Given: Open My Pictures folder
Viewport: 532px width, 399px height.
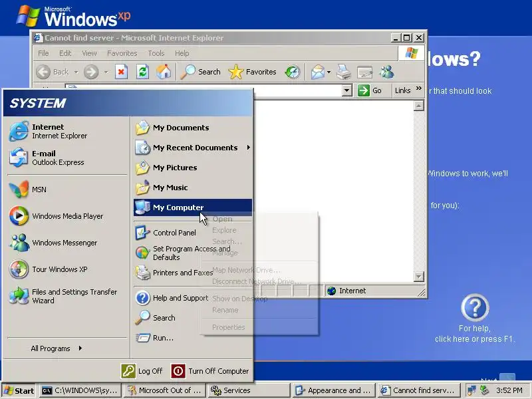Looking at the screenshot, I should pos(193,168).
